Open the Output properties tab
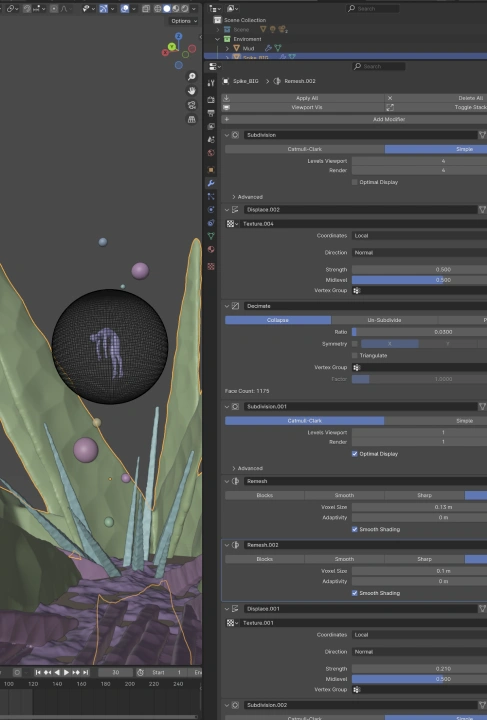Screen dimensions: 487x720 [211, 113]
